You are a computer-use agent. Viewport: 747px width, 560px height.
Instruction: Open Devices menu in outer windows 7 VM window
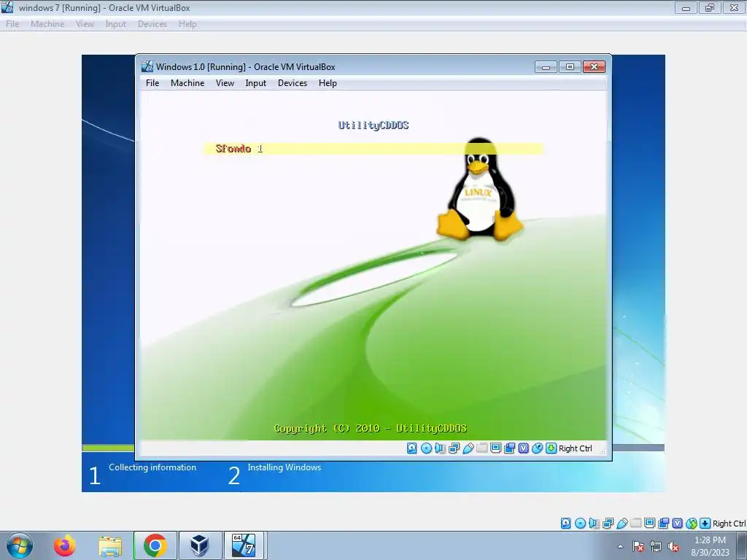click(x=152, y=24)
